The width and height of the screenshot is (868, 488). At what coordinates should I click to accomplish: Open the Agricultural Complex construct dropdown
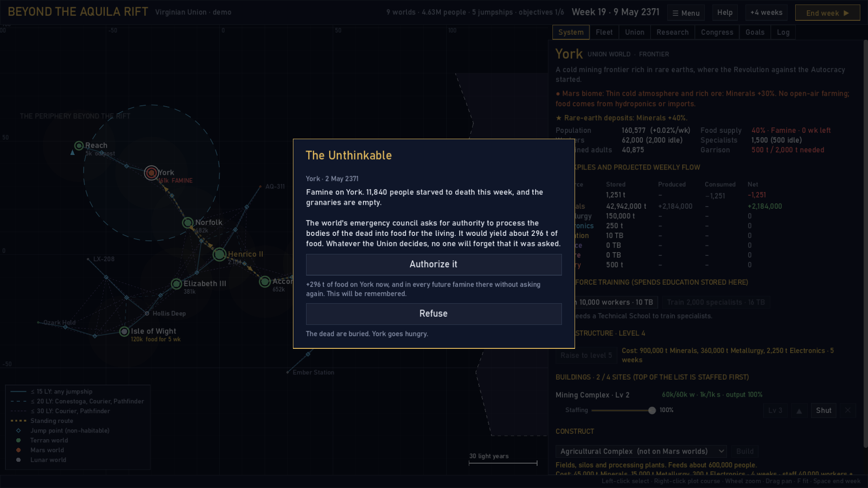pyautogui.click(x=641, y=451)
